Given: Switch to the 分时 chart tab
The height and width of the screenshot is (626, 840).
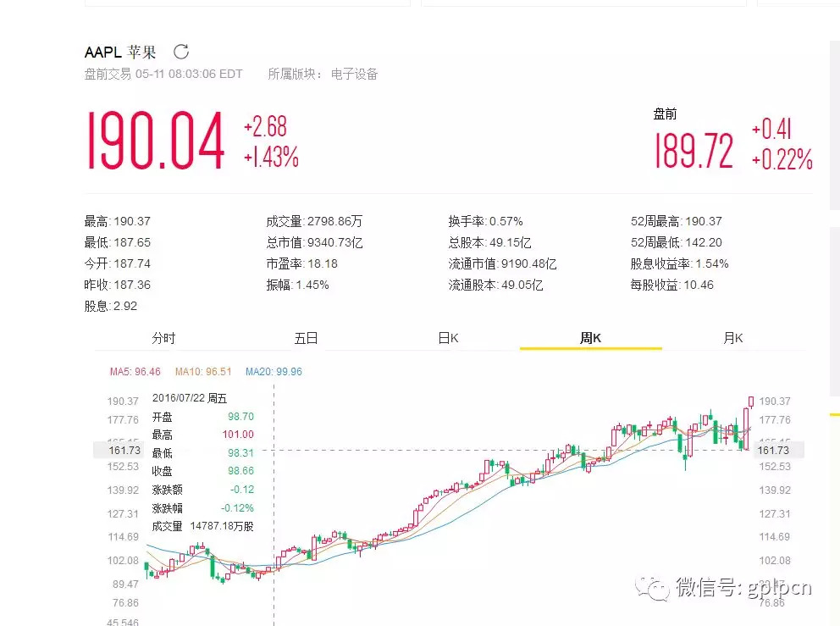Looking at the screenshot, I should pyautogui.click(x=163, y=338).
